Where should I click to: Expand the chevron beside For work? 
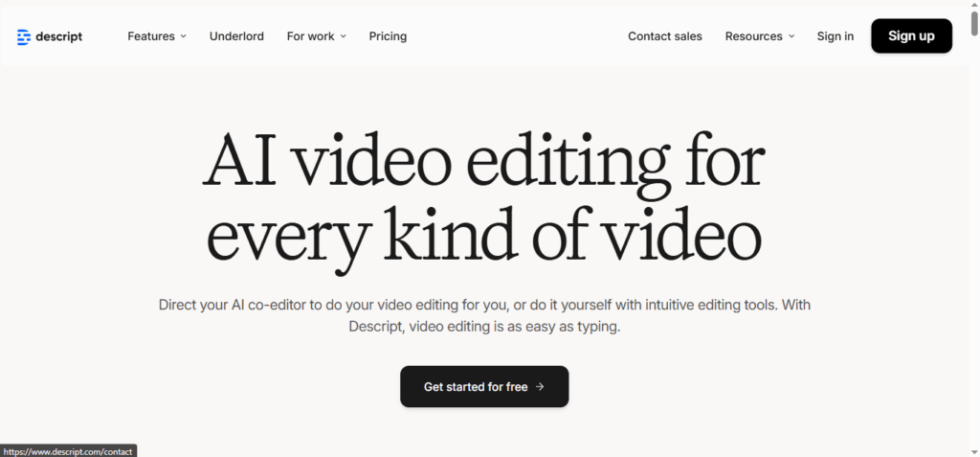click(344, 36)
